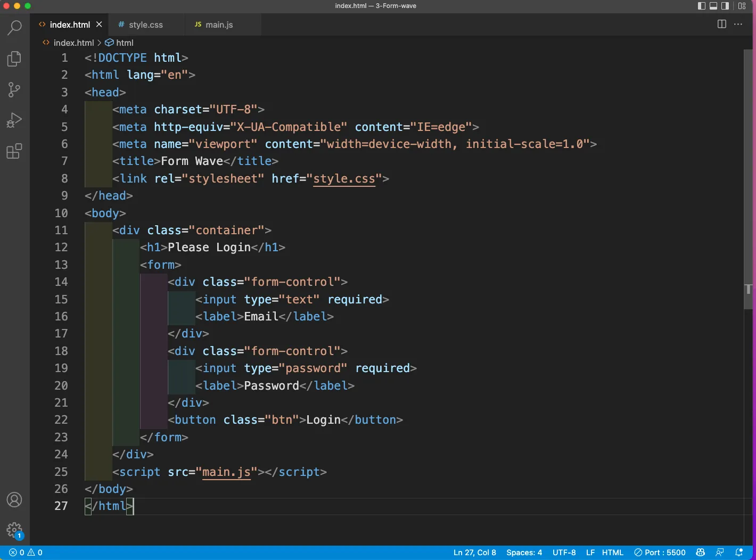The image size is (756, 560).
Task: Open the Copilot status icon
Action: 701,553
